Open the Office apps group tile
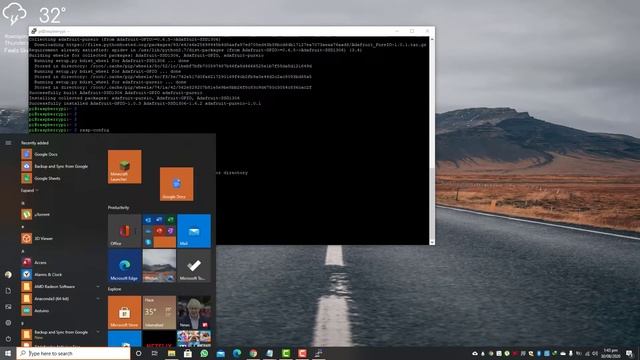This screenshot has width=640, height=360. coord(159,231)
